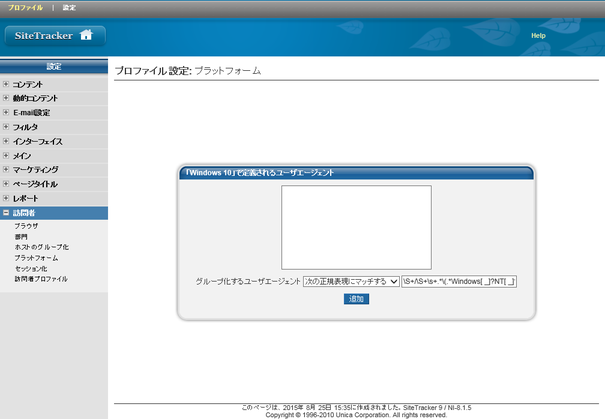Image resolution: width=605 pixels, height=419 pixels.
Task: Expand the ページタイトル section
Action: (6, 184)
